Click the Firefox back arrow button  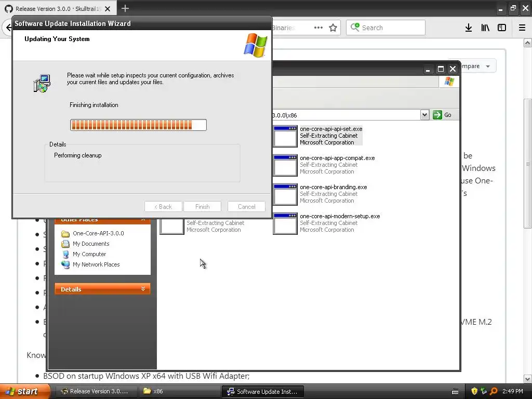[x=8, y=28]
